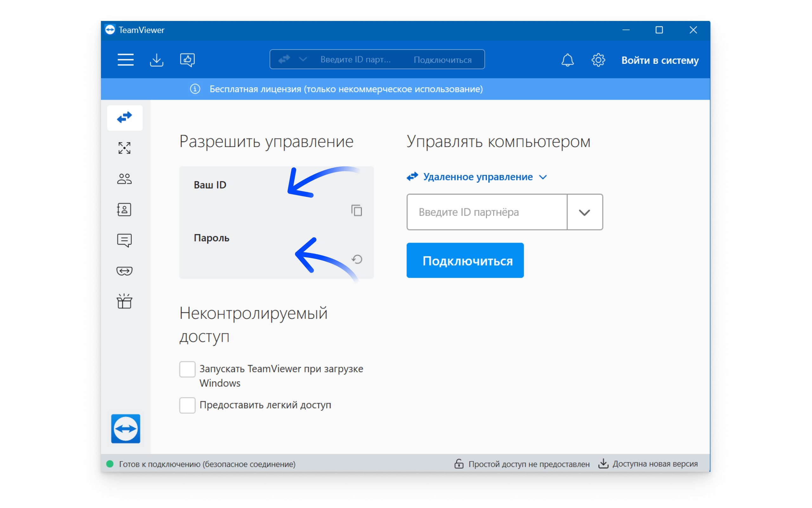Click the TeamViewer title bar logo icon

110,30
